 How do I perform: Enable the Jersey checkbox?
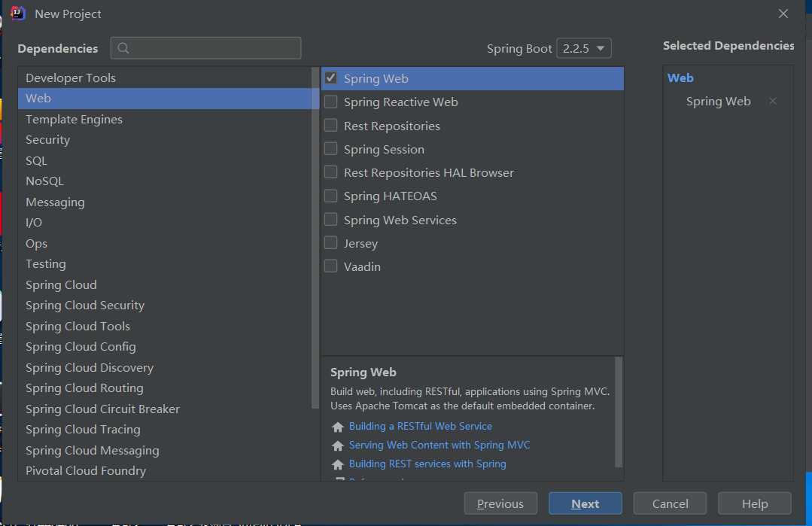[331, 243]
